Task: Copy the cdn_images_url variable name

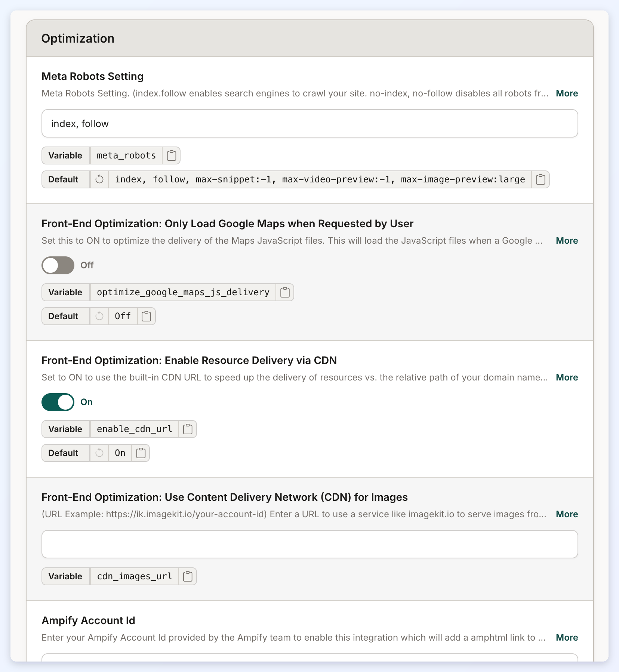Action: tap(188, 576)
